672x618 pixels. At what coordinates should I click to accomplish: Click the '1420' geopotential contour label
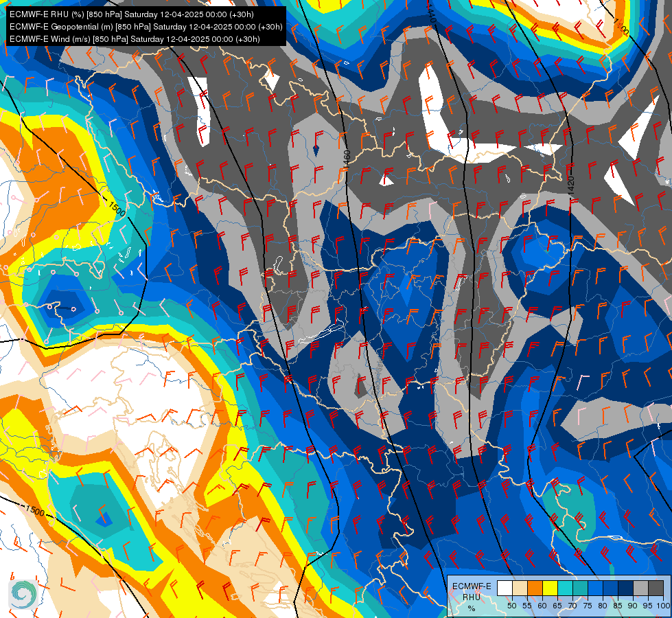click(570, 185)
